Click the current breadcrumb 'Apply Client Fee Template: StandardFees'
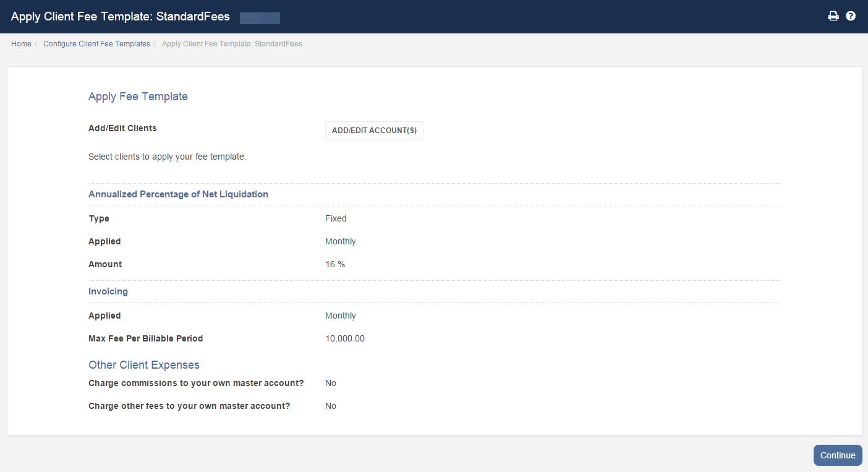868x472 pixels. pyautogui.click(x=232, y=44)
